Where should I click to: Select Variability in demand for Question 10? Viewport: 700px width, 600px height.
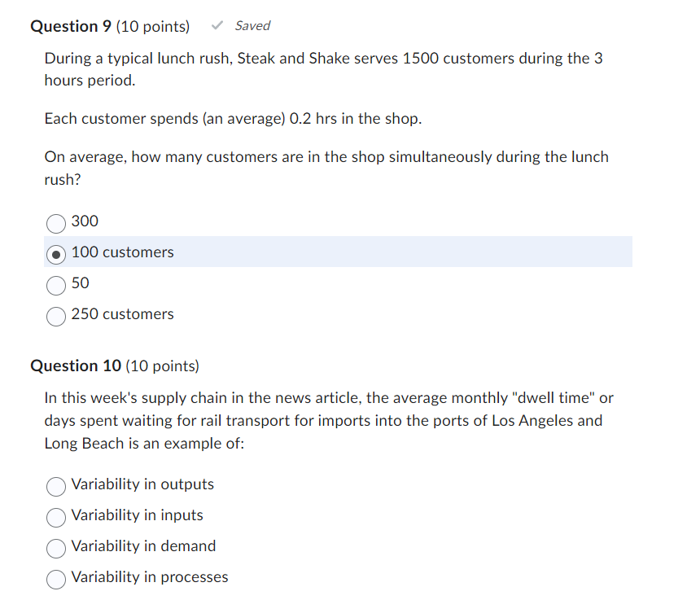tap(56, 549)
